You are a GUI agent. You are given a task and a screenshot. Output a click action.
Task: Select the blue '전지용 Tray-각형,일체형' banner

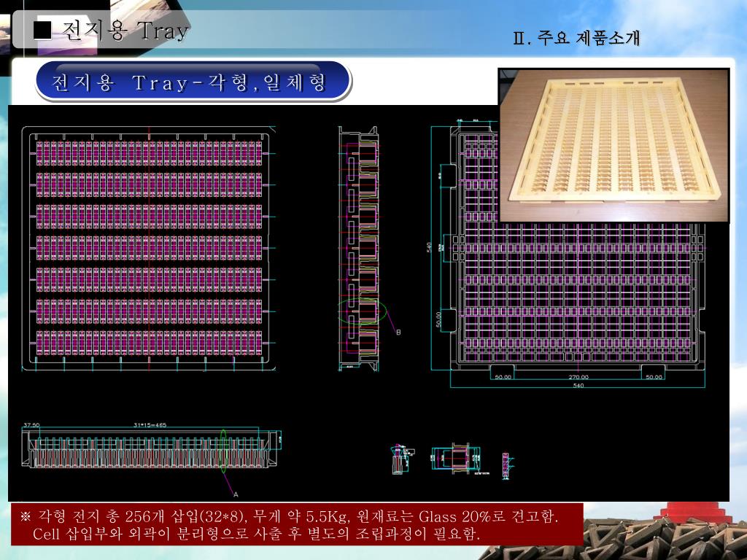(x=193, y=82)
